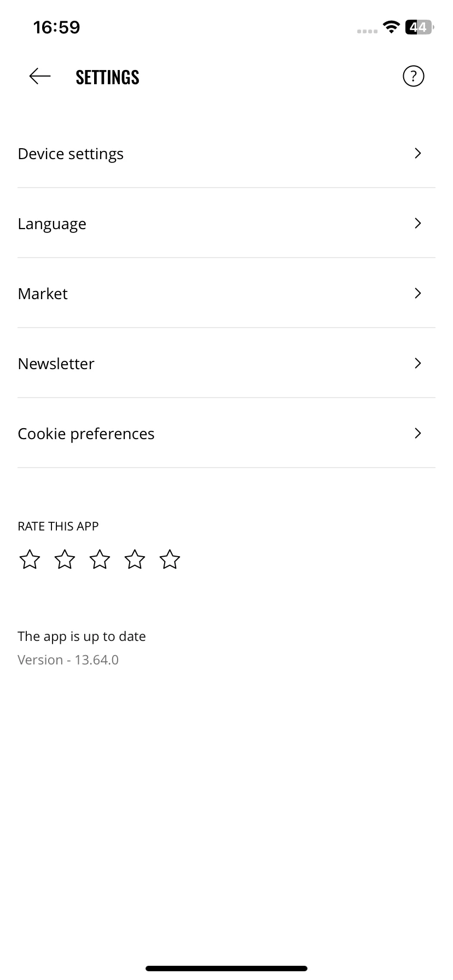Expand the Language chevron arrow
The width and height of the screenshot is (453, 980).
click(x=418, y=223)
